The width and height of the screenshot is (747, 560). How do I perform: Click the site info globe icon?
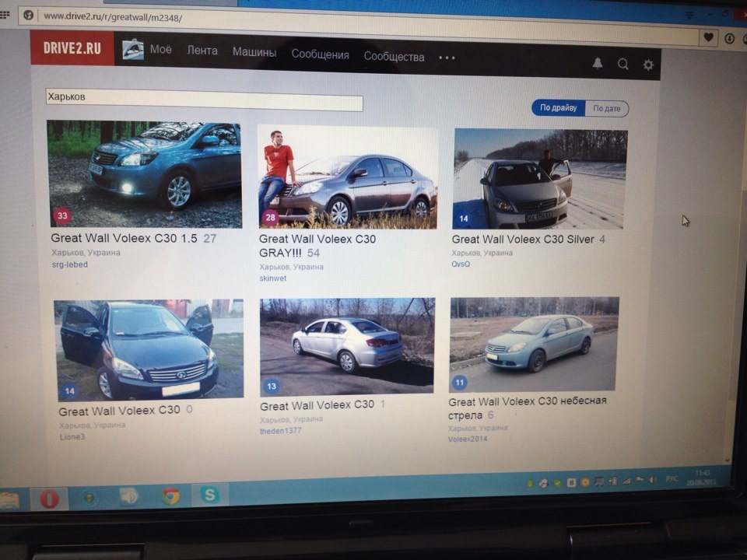coord(28,16)
